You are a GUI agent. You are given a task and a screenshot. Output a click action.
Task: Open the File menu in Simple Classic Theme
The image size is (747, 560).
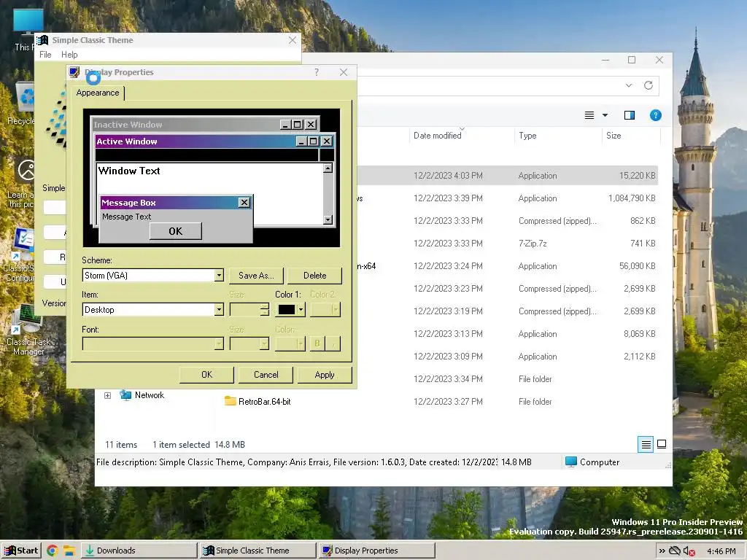coord(45,55)
